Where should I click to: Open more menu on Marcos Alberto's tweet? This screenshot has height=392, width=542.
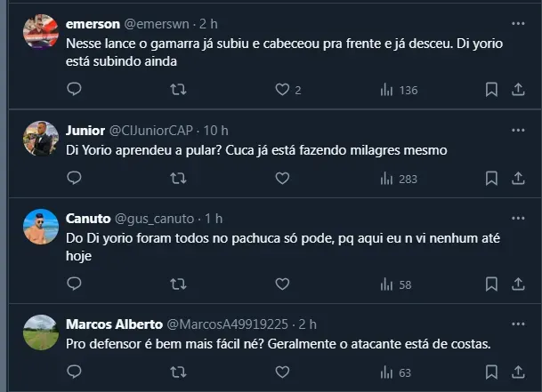click(x=518, y=324)
